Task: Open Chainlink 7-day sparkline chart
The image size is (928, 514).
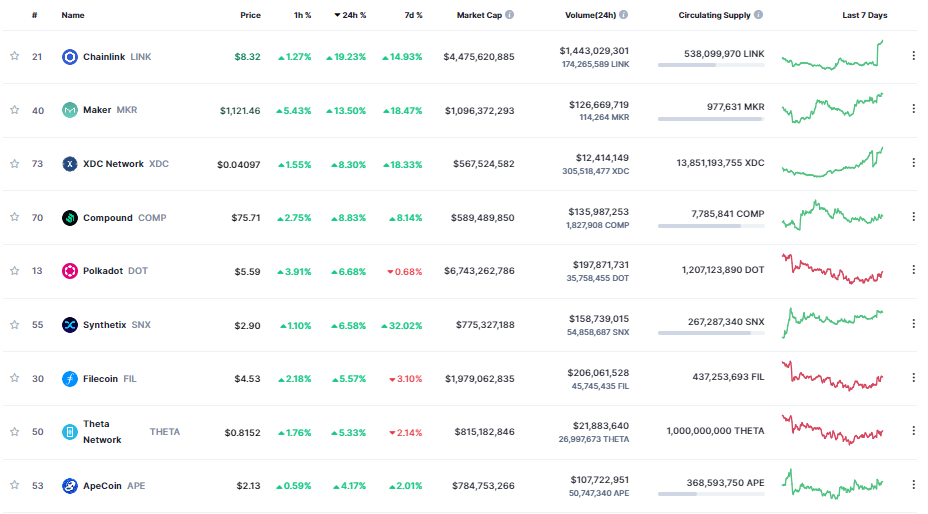Action: tap(833, 55)
